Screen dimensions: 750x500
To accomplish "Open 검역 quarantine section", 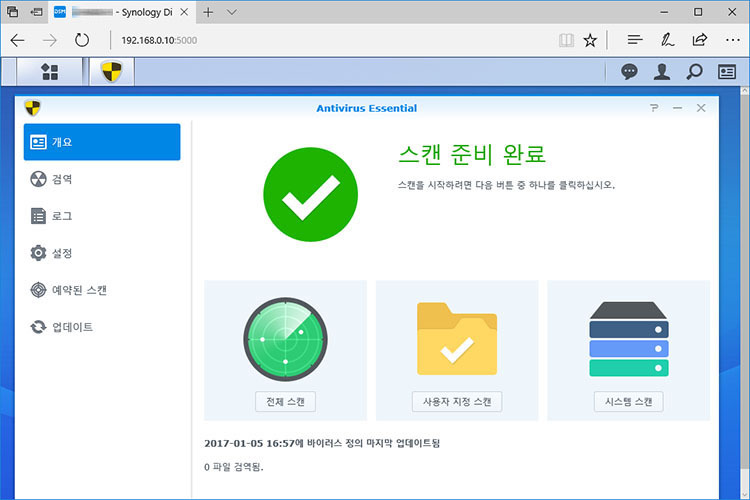I will pyautogui.click(x=102, y=179).
